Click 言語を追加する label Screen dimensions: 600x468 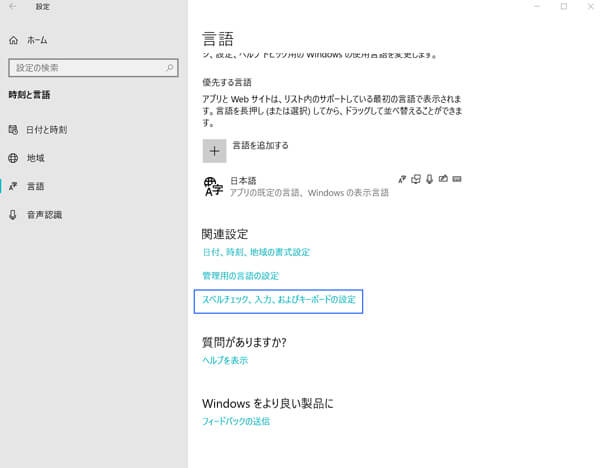point(260,145)
